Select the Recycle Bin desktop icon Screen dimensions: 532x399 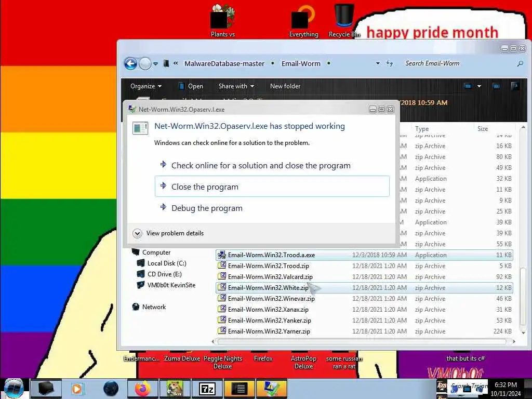click(x=344, y=21)
